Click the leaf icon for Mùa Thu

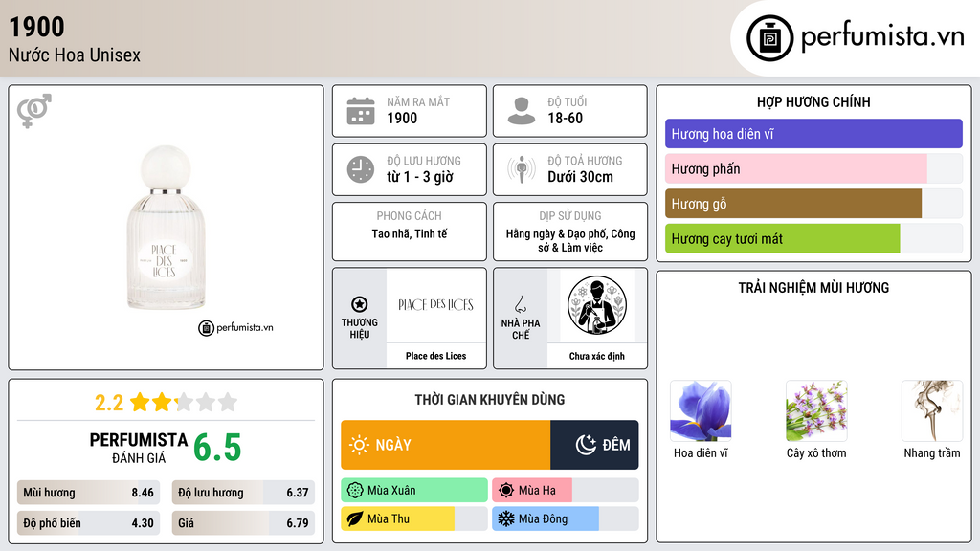tap(355, 518)
